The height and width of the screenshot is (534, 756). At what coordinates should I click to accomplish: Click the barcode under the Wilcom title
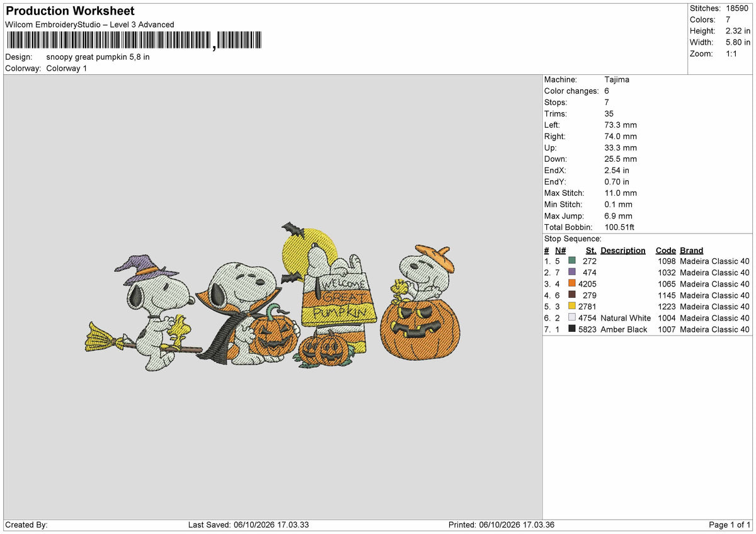pos(134,41)
